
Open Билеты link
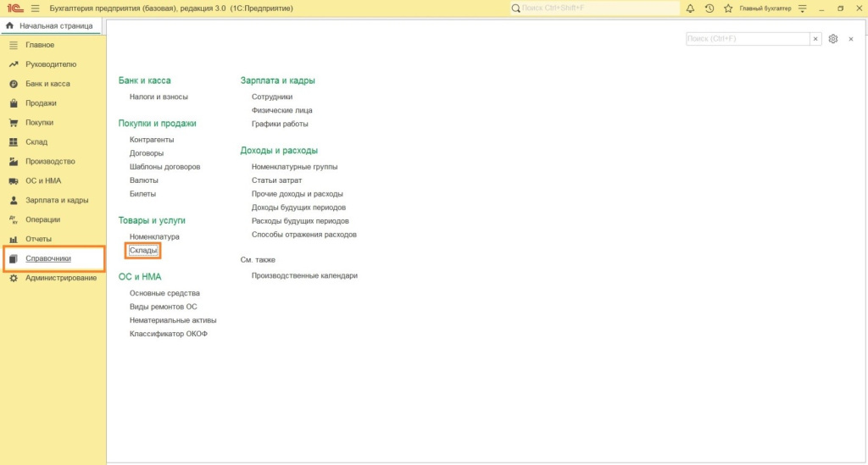pyautogui.click(x=142, y=193)
